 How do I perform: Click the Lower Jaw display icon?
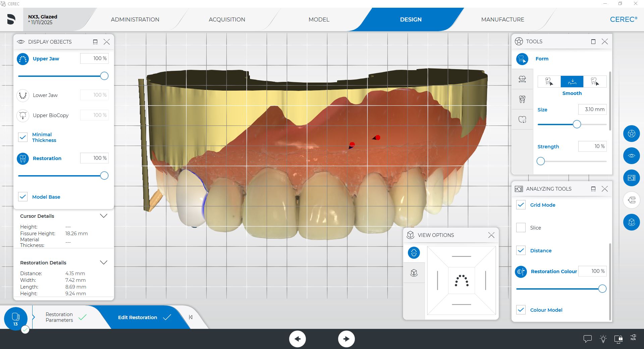pos(23,95)
